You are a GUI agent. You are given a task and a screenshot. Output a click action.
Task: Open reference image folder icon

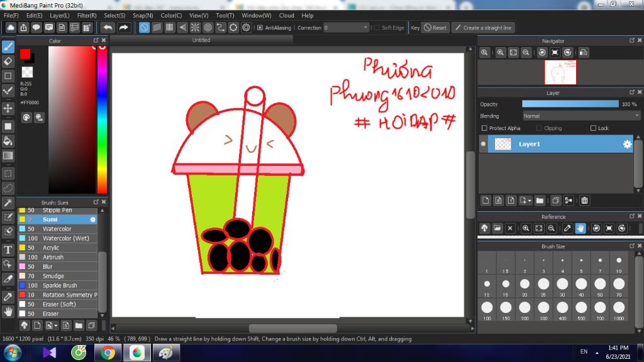coord(497,228)
